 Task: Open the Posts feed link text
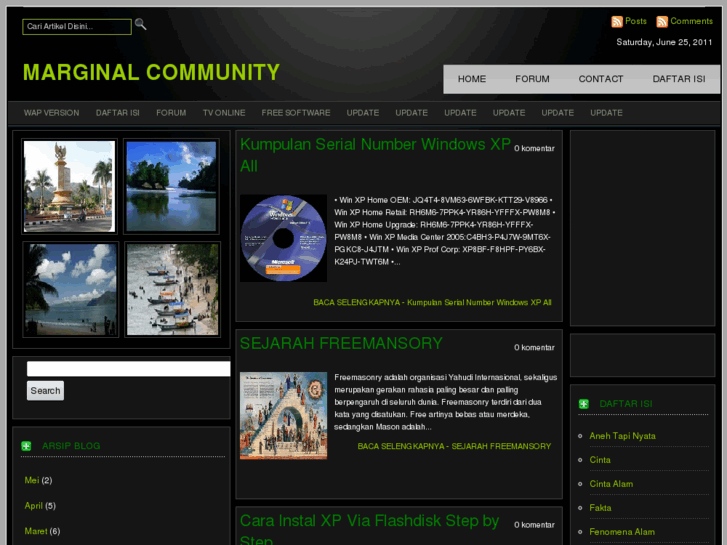636,21
